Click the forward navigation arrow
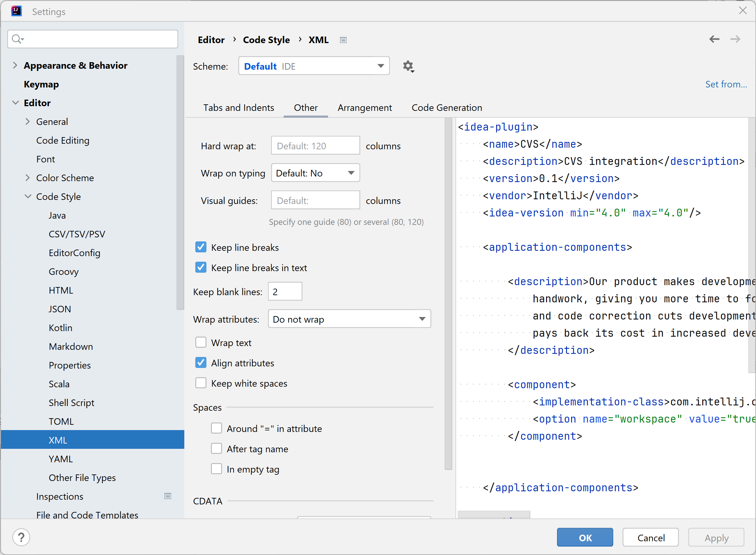Screen dimensions: 756x555 click(x=735, y=39)
